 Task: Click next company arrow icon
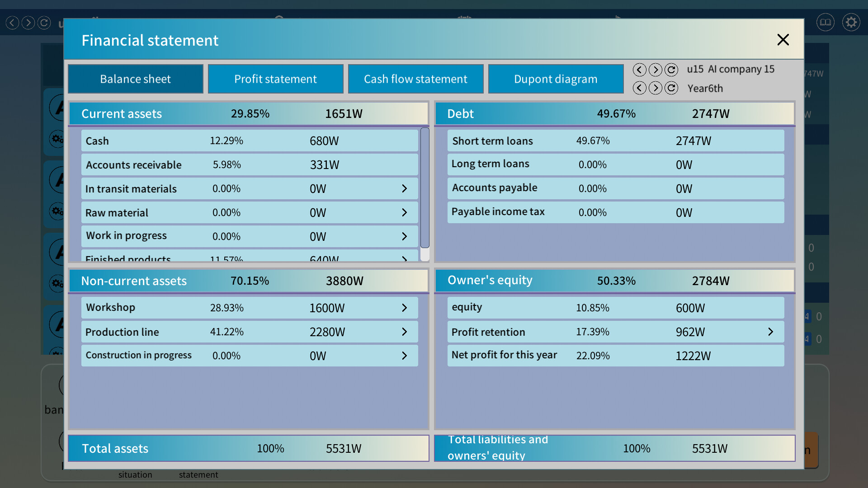pyautogui.click(x=655, y=70)
